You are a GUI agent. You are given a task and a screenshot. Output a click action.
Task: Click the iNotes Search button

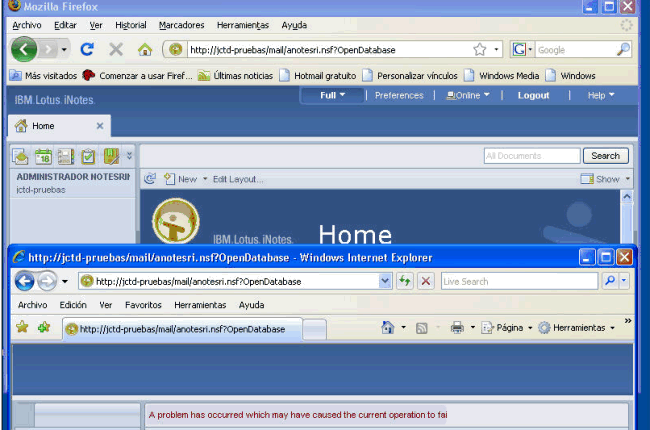point(606,156)
